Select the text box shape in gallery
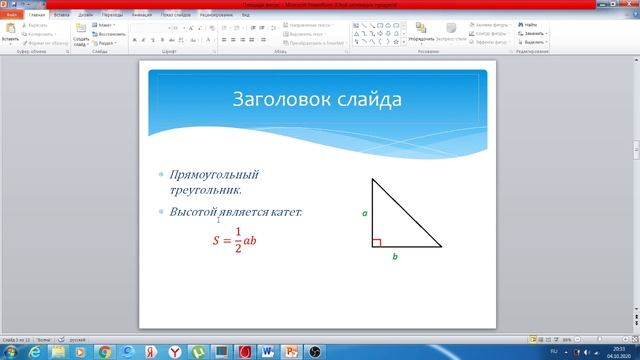 356,26
